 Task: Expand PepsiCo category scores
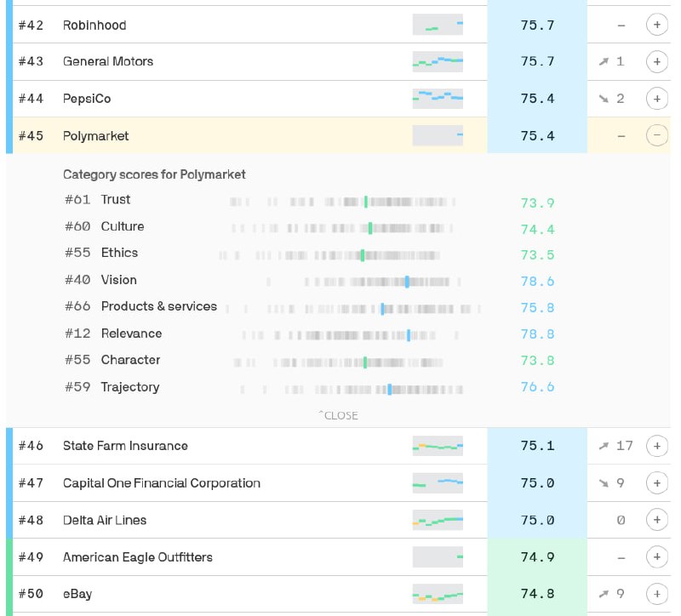[656, 99]
